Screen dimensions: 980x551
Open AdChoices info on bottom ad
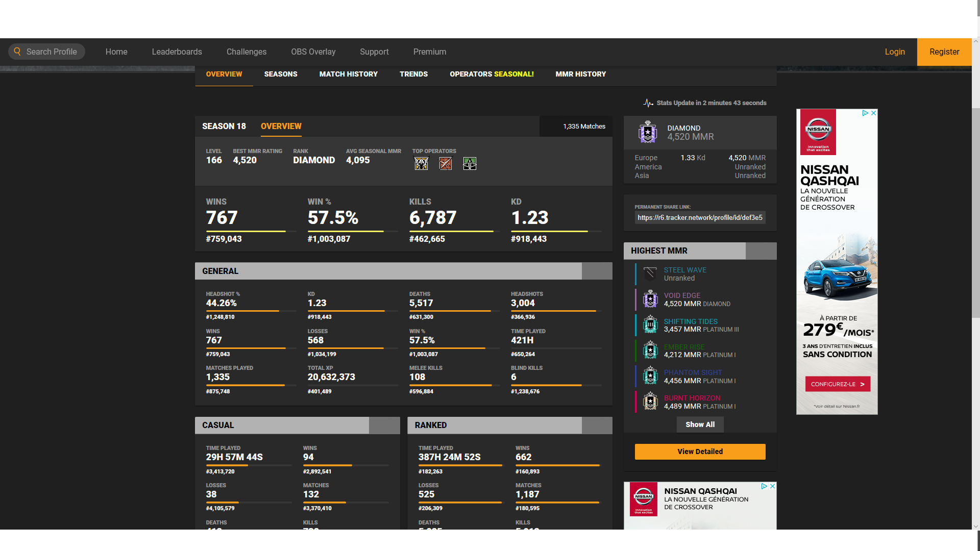(765, 486)
